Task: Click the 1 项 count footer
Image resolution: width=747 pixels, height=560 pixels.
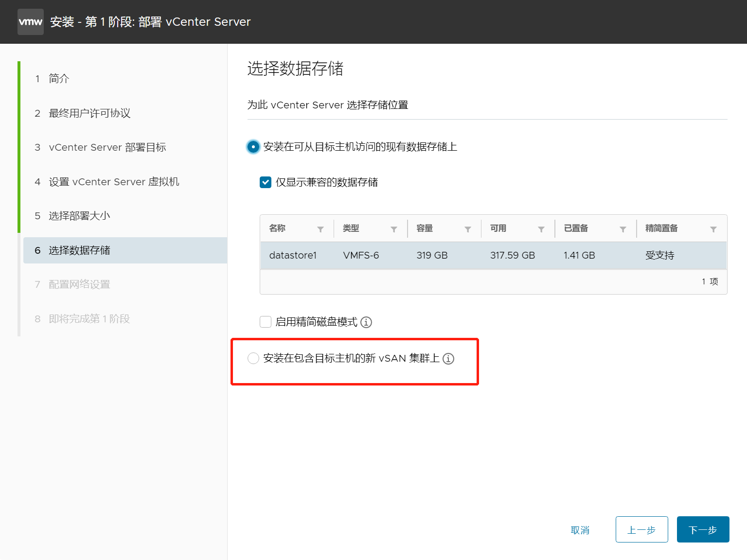Action: 710,281
